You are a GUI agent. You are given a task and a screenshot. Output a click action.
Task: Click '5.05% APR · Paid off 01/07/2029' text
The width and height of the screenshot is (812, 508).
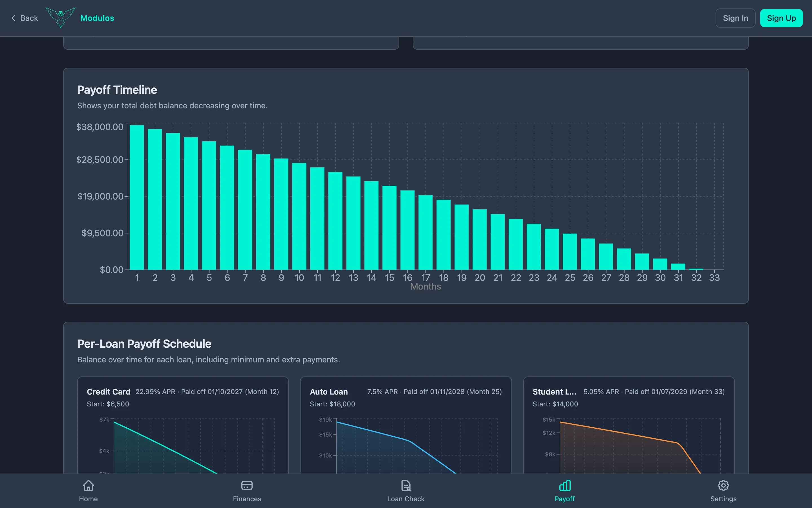coord(636,392)
